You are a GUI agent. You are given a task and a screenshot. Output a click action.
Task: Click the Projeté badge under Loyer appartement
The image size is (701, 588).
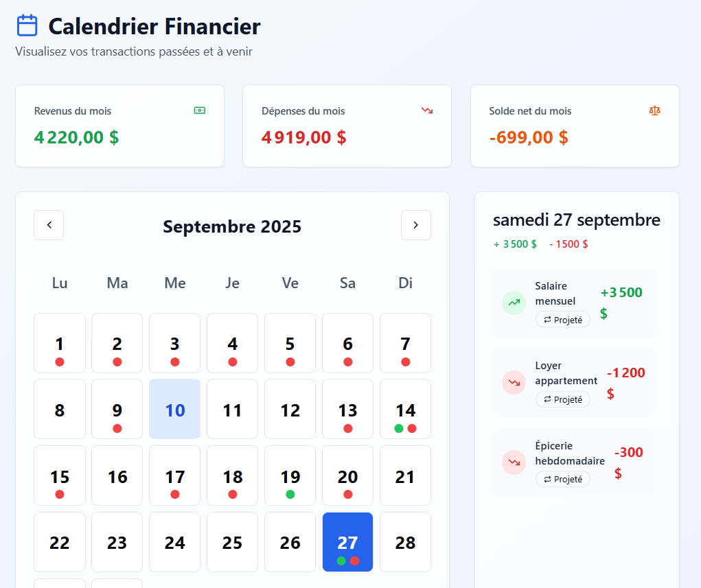click(563, 399)
